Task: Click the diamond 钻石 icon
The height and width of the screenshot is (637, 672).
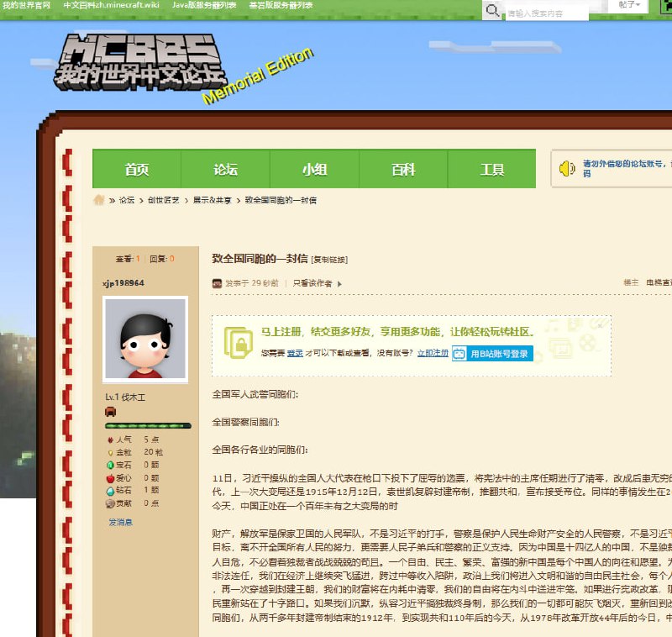Action: pos(109,490)
